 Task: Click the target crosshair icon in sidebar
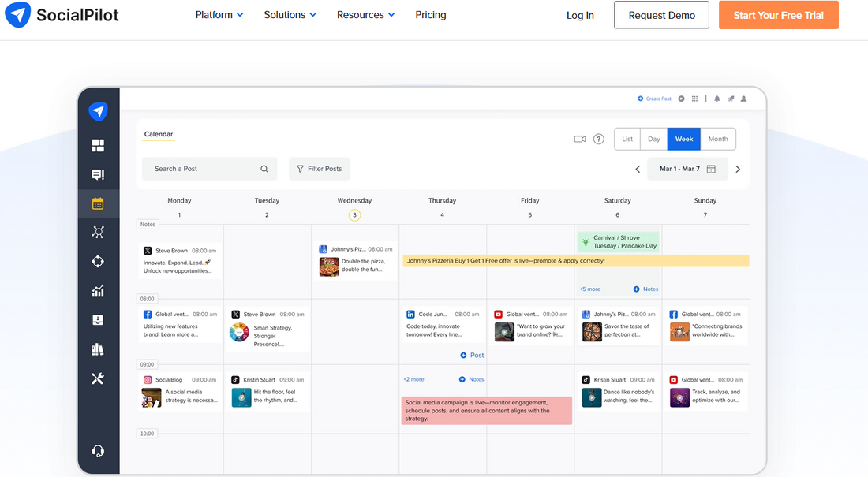click(x=98, y=261)
